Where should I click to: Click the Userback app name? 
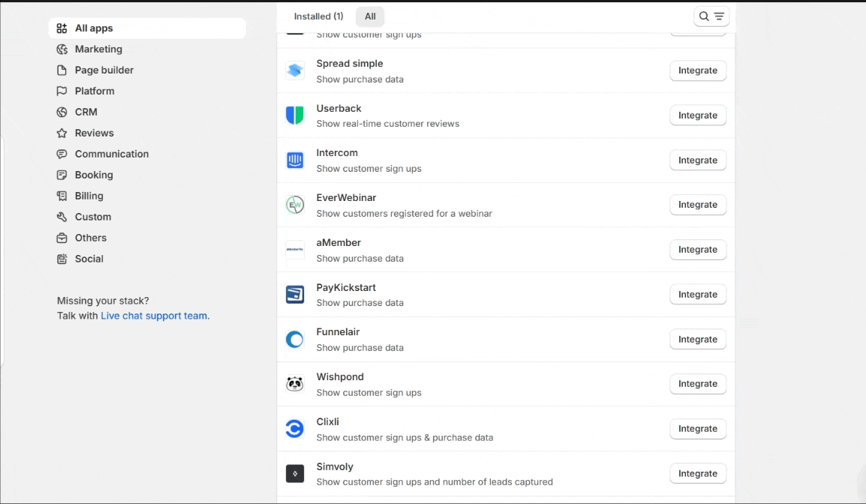tap(338, 108)
